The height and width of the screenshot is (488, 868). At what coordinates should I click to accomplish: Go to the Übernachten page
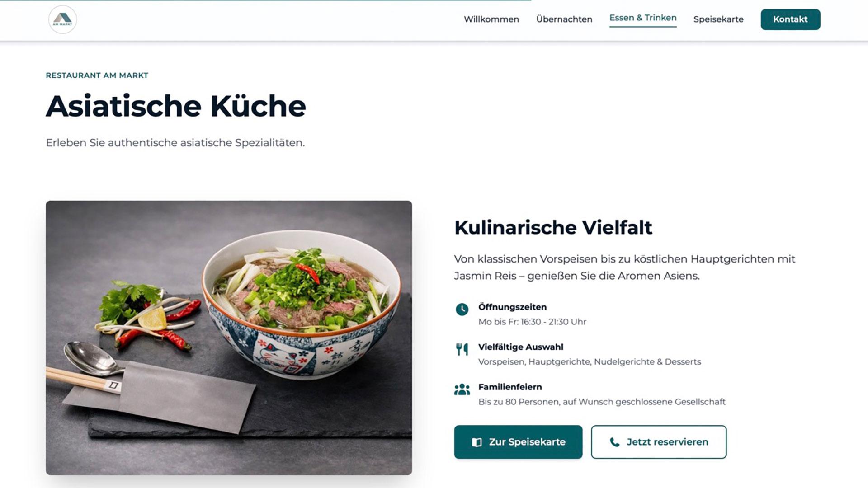click(x=564, y=19)
